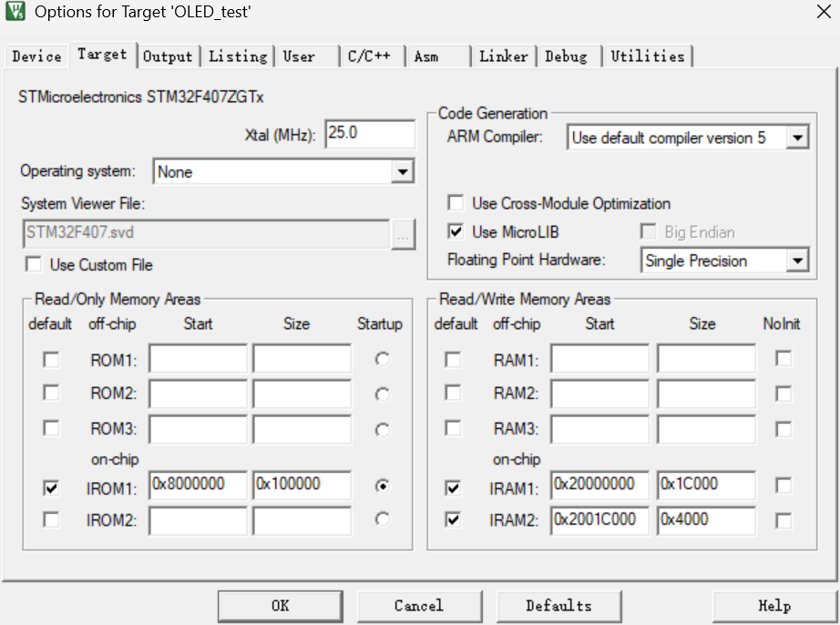This screenshot has height=625, width=840.
Task: Switch to the Debug tab
Action: pyautogui.click(x=569, y=56)
